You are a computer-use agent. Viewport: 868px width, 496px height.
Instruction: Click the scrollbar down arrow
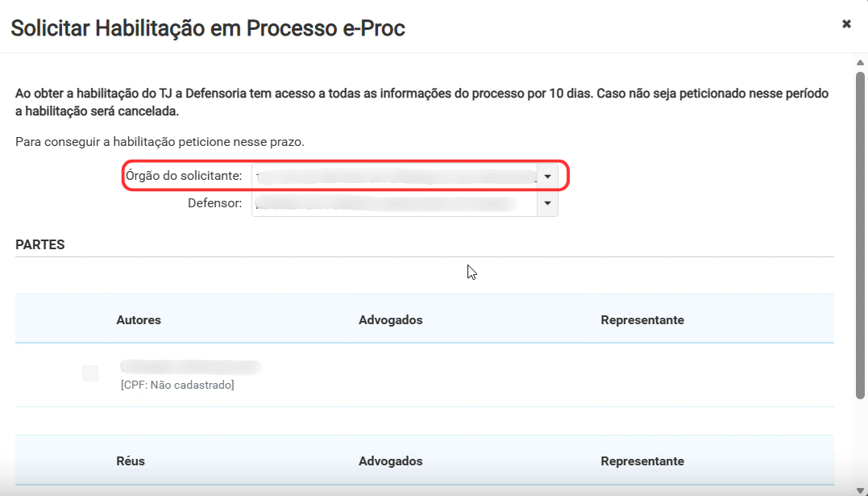[860, 490]
